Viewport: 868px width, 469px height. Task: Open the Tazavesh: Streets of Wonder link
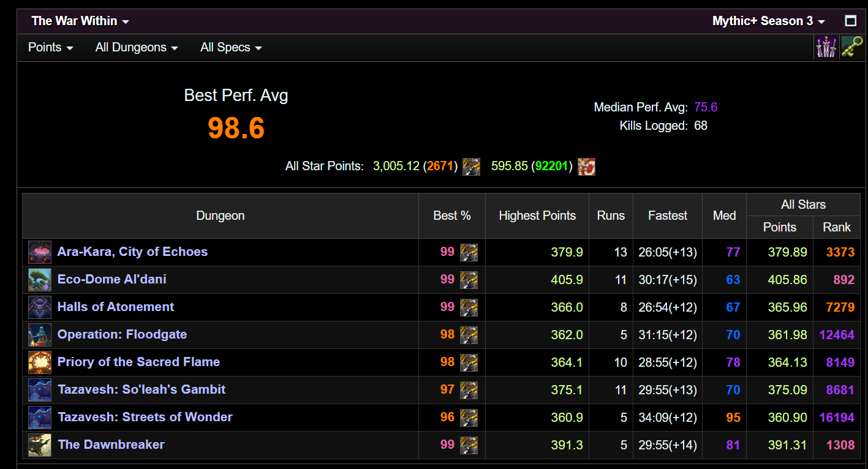[x=145, y=417]
